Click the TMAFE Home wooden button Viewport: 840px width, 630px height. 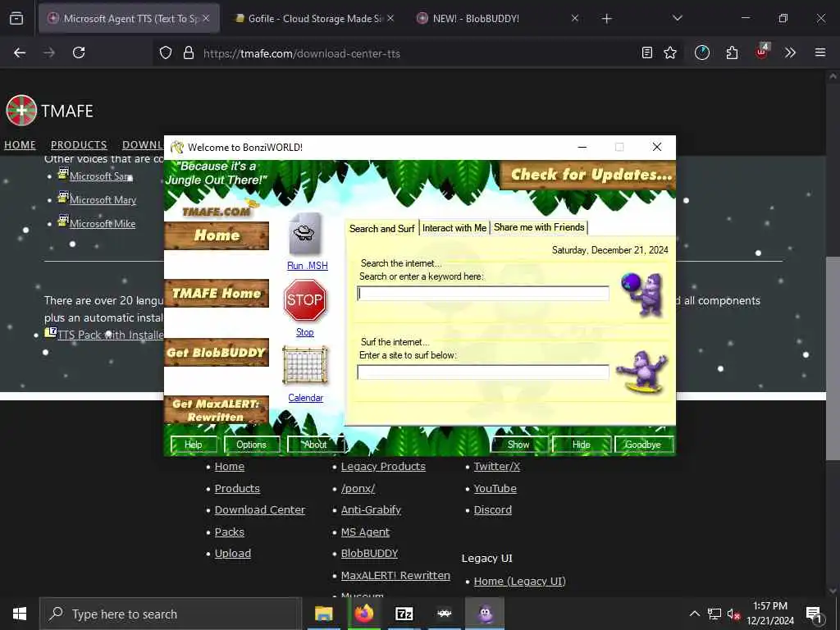(217, 293)
